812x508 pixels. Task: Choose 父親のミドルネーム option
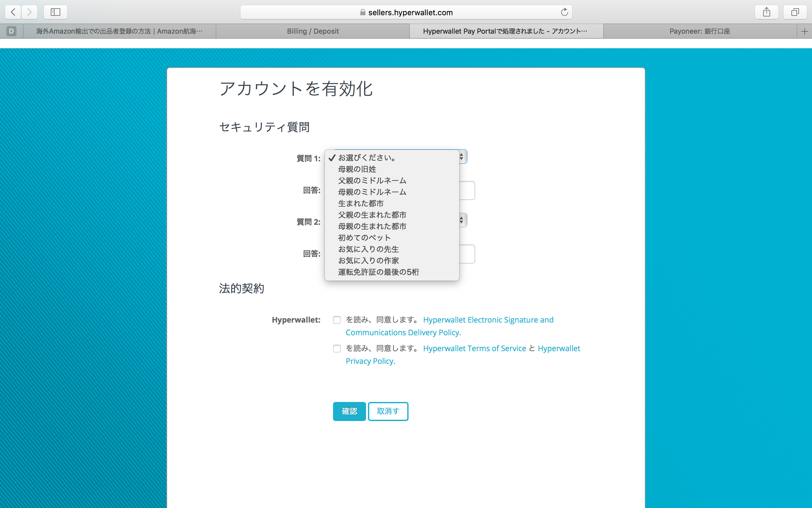pos(392,180)
